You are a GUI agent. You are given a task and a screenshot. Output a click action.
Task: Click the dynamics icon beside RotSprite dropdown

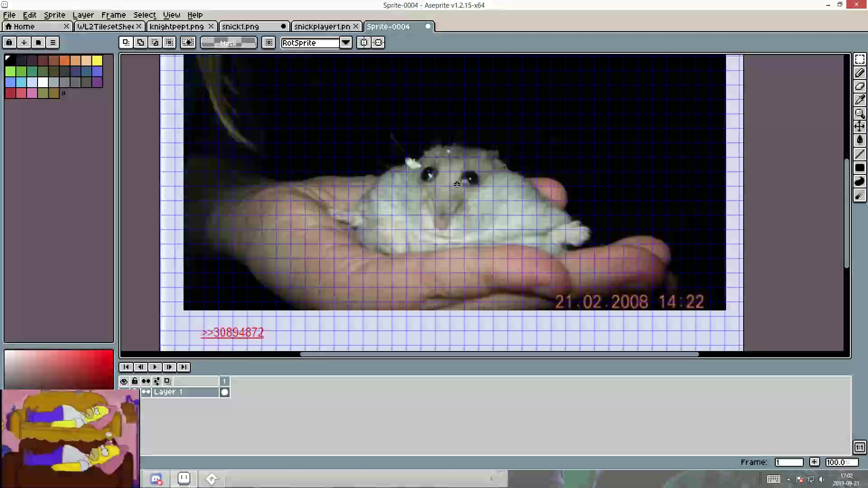click(x=364, y=42)
